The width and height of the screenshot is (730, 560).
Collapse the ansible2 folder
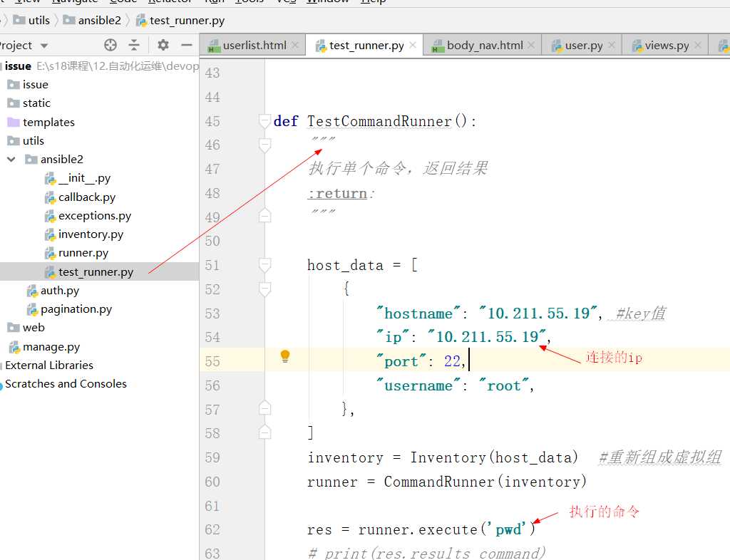(x=11, y=160)
